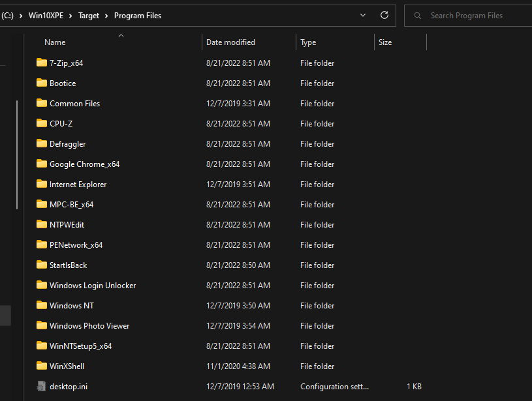Click the 11/1/2020 4:38 AM date
Screen dimensions: 532x401
tap(238, 366)
